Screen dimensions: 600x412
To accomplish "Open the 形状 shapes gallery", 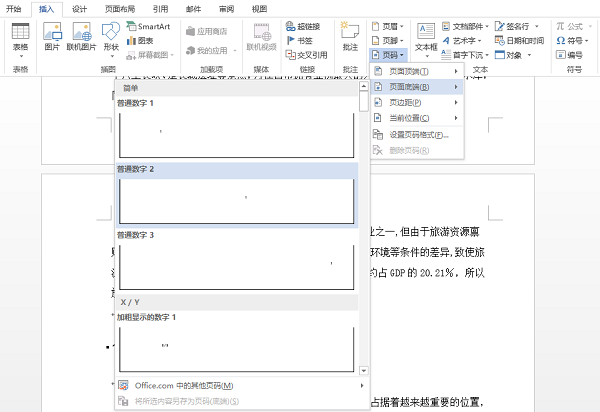I will tap(111, 37).
